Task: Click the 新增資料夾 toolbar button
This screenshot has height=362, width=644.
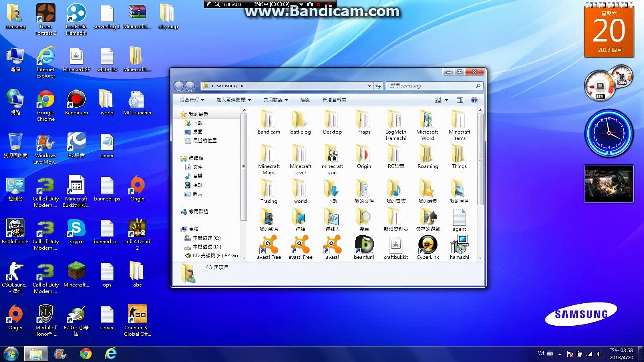Action: click(334, 100)
